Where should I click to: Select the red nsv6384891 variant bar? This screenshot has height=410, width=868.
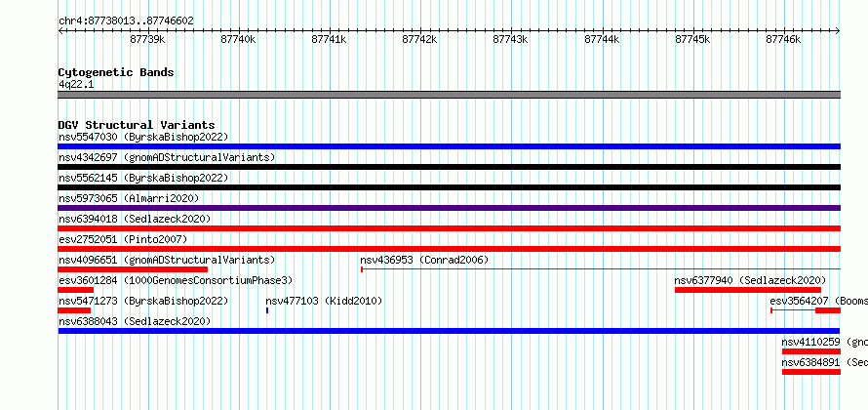[811, 372]
